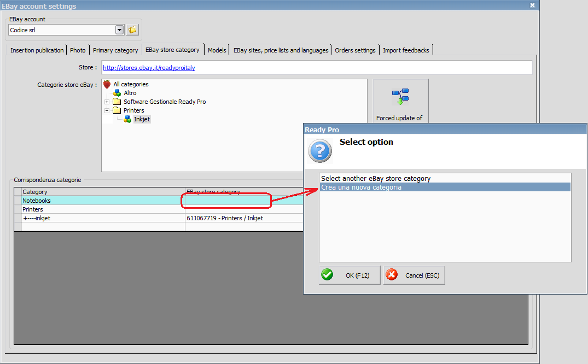Click the Category column header

pos(103,191)
